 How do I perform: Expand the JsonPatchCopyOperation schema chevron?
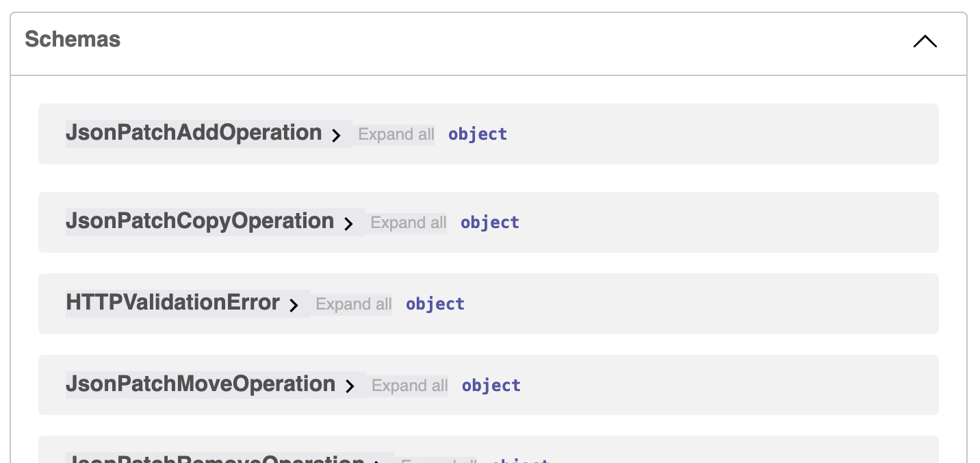(x=348, y=224)
